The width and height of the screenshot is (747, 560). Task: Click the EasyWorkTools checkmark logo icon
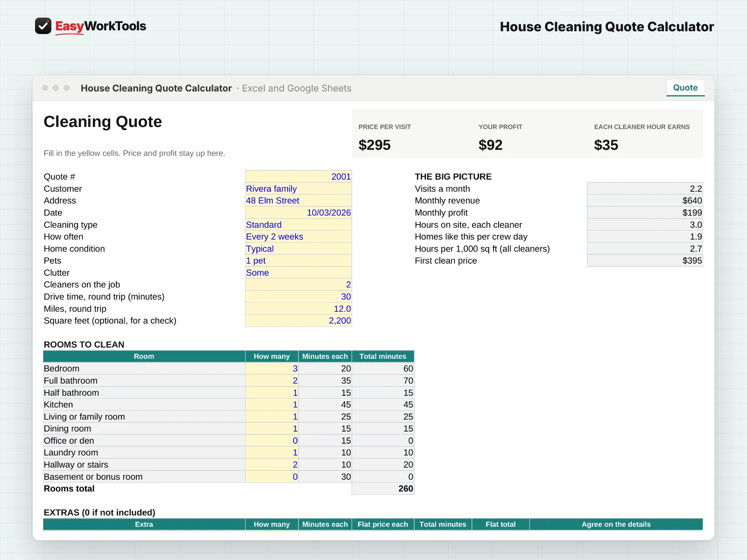point(43,26)
